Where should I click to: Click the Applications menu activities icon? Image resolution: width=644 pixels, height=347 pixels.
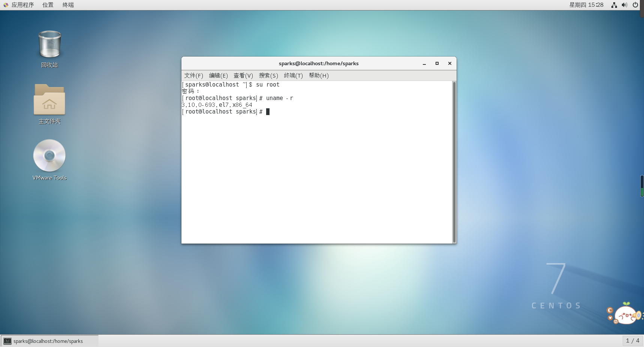click(x=6, y=5)
